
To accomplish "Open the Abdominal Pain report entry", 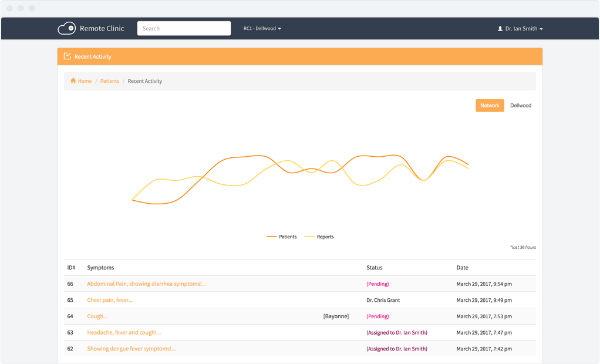I will (146, 284).
